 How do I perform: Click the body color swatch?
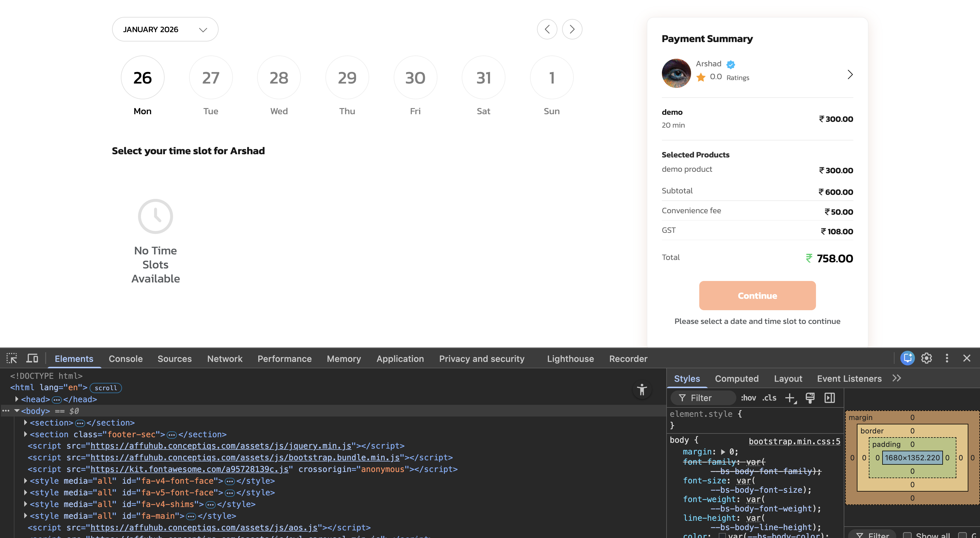coord(722,535)
